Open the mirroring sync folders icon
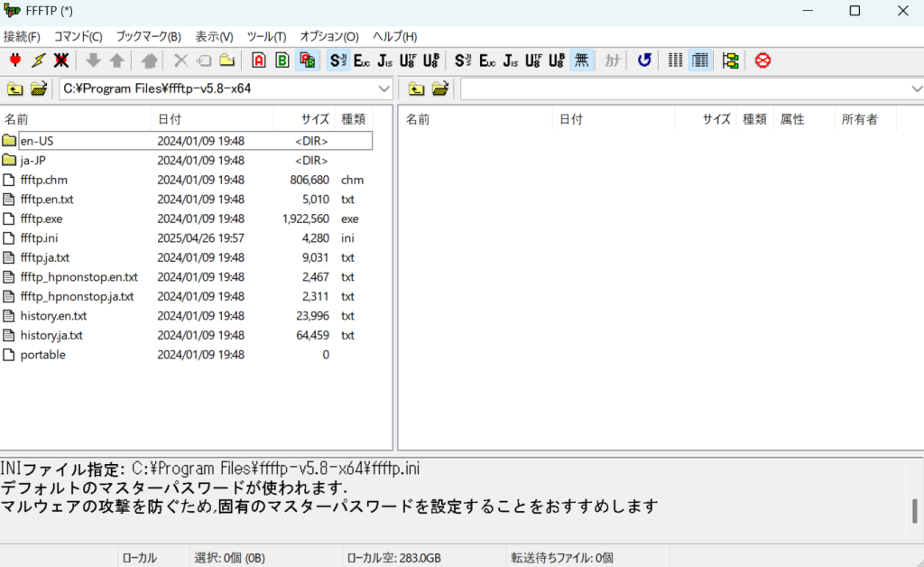Image resolution: width=924 pixels, height=567 pixels. click(730, 60)
